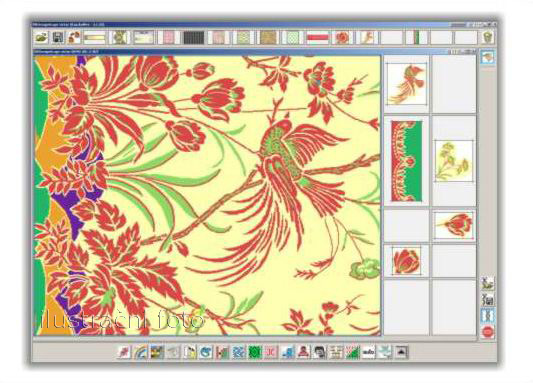Select the black grid pattern swatch in the top toolbar
Screen dimensions: 533x383
tap(194, 37)
